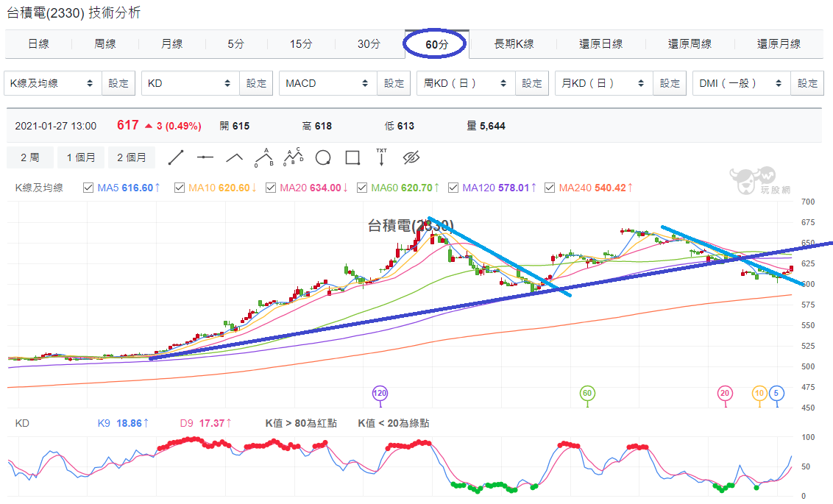Click the pink 20 MA marker
The width and height of the screenshot is (833, 504).
coord(725,394)
